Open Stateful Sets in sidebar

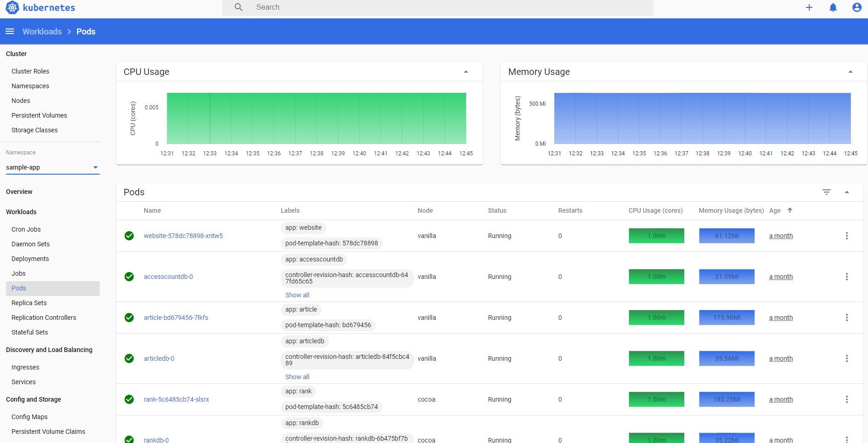(x=29, y=332)
